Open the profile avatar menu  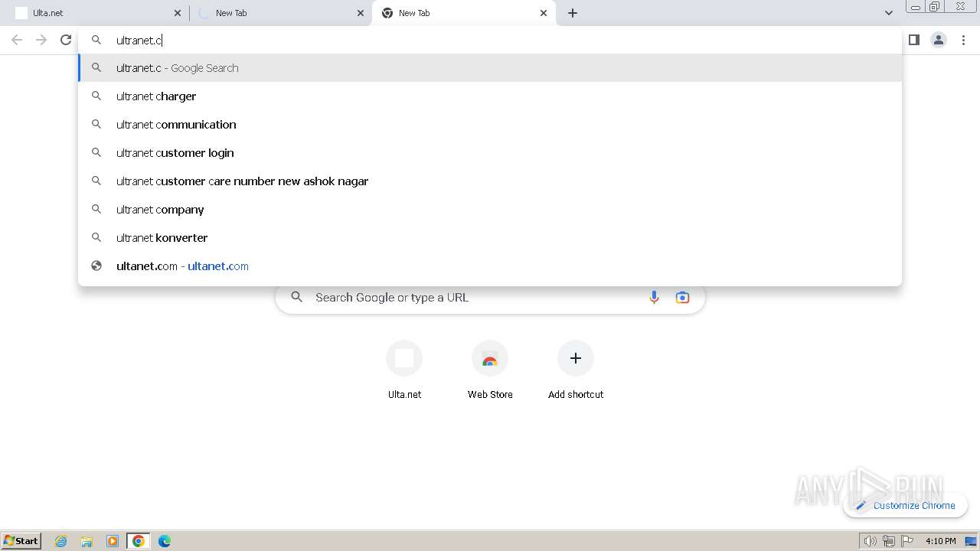(939, 40)
